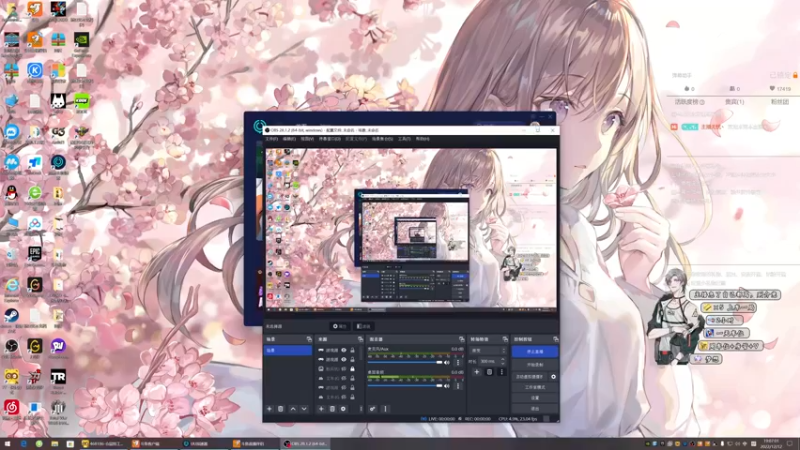The width and height of the screenshot is (800, 450).
Task: Open virtual camera settings gear icon
Action: pyautogui.click(x=554, y=377)
